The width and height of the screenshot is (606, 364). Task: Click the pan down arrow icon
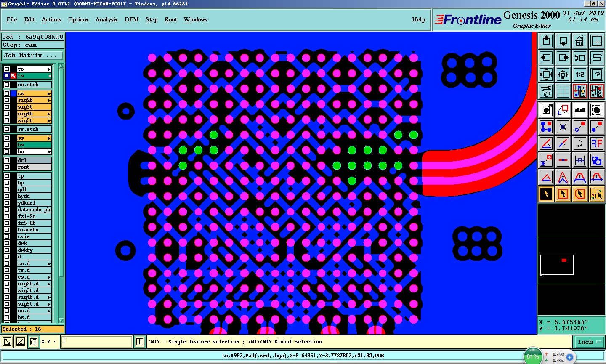click(563, 41)
